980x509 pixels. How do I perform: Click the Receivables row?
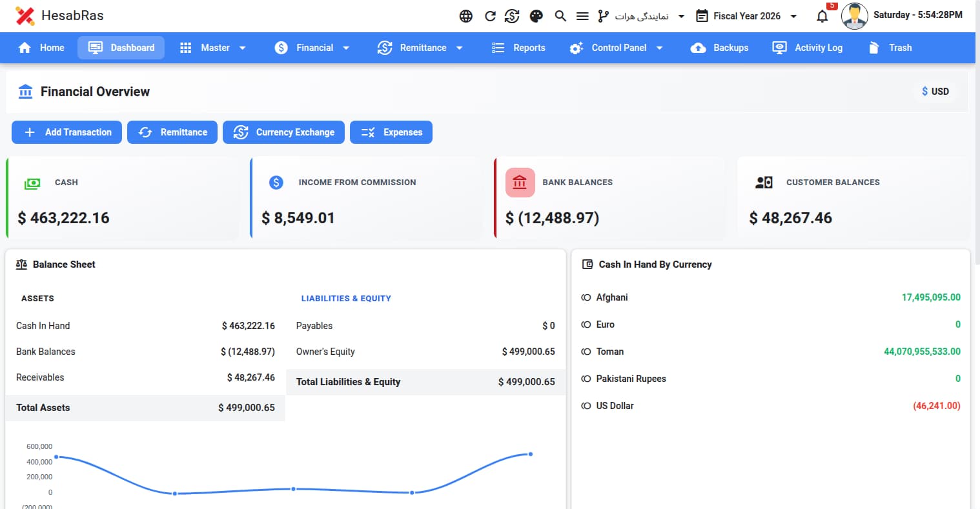click(145, 377)
